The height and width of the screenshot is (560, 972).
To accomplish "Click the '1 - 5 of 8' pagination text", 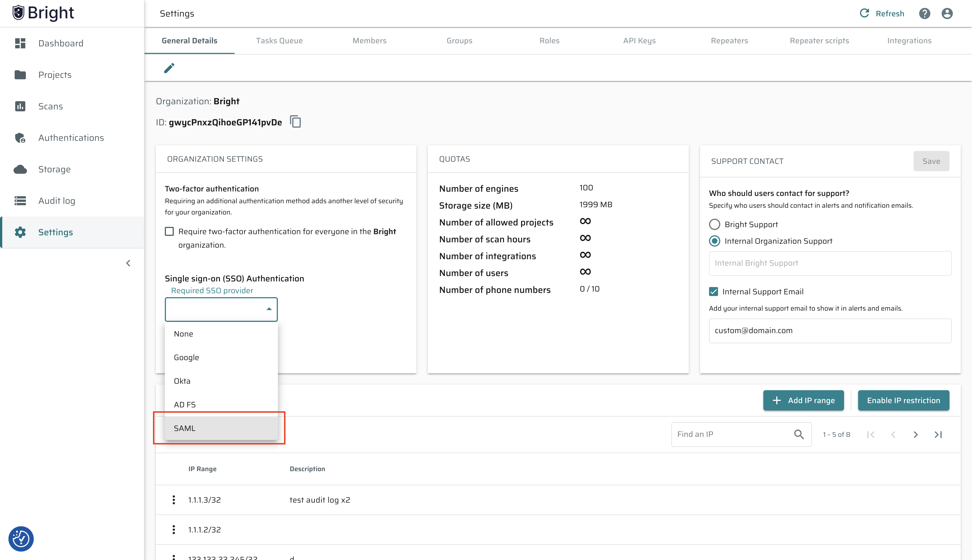I will pyautogui.click(x=836, y=435).
